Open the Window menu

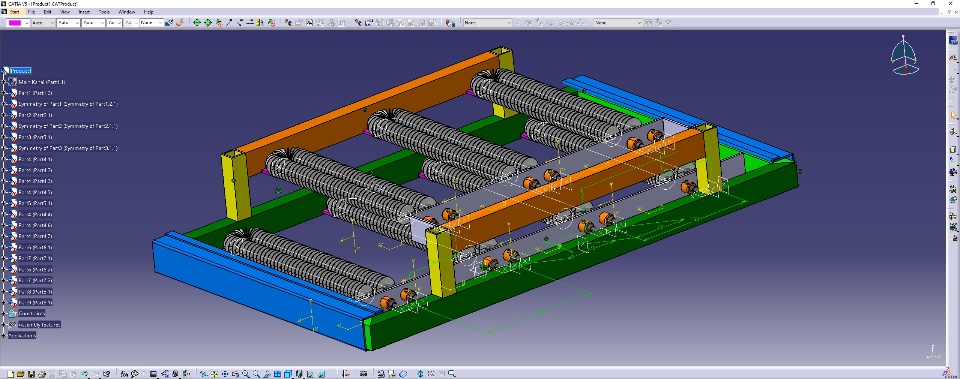(x=127, y=12)
